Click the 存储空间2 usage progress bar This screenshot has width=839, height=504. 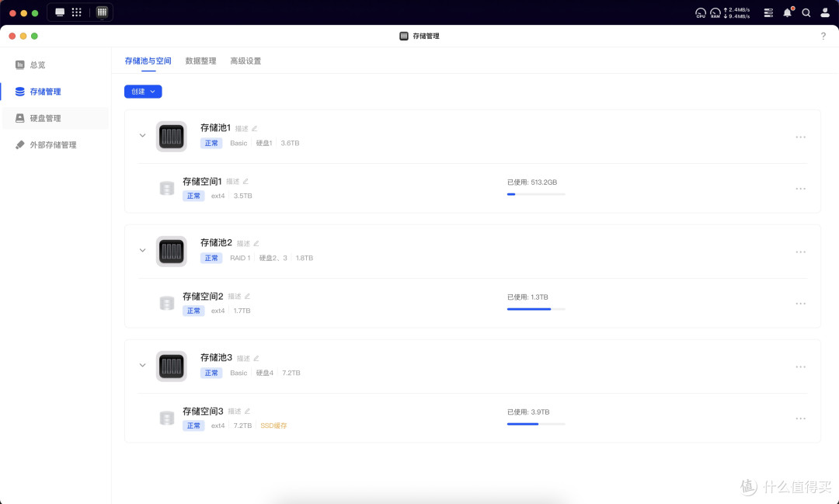[536, 309]
